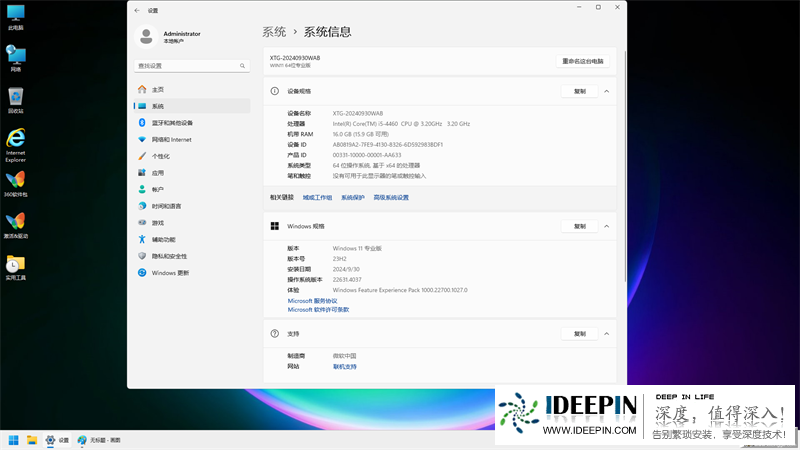Viewport: 800px width, 450px height.
Task: Click the 2024/9/30 install date value
Action: [346, 269]
